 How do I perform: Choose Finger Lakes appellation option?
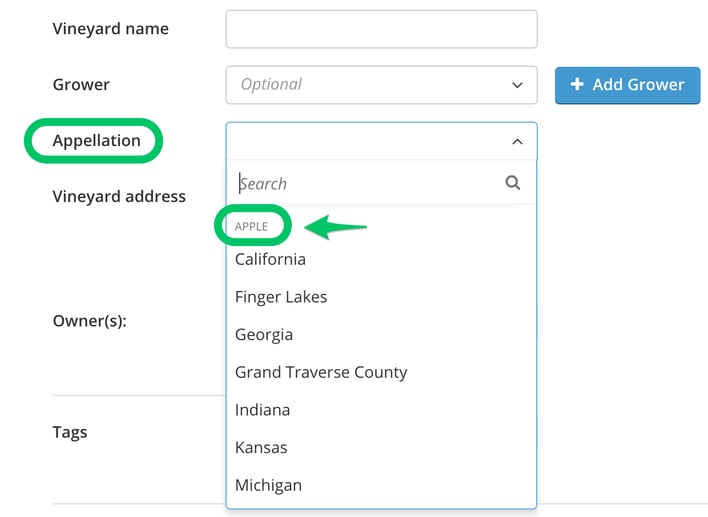[x=382, y=297]
